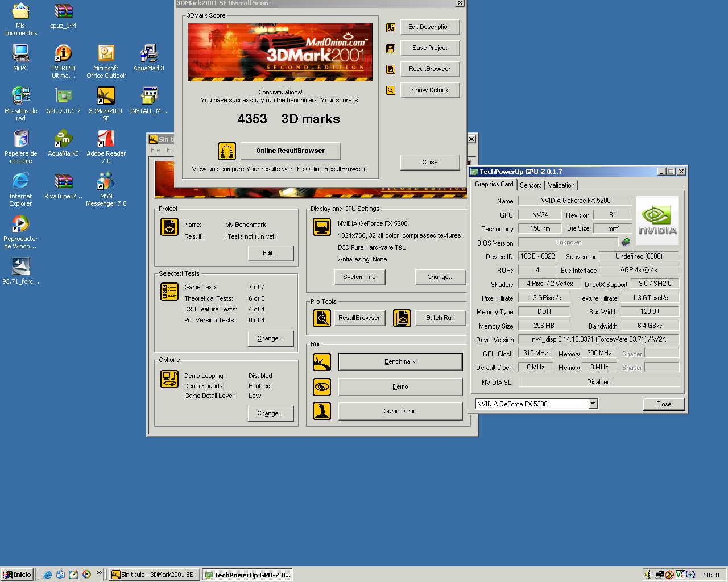Close the 3DMark score dialog via Close button

click(x=429, y=163)
